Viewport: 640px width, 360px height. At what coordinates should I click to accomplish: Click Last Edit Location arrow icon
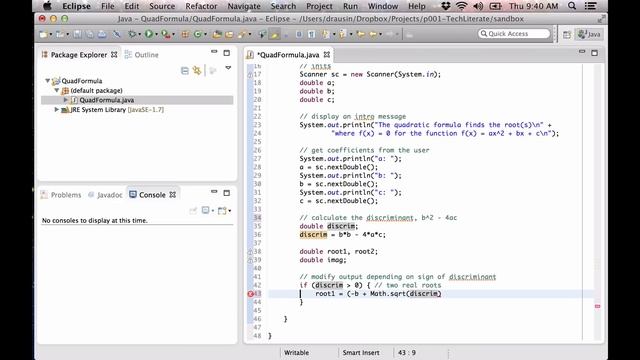click(360, 34)
